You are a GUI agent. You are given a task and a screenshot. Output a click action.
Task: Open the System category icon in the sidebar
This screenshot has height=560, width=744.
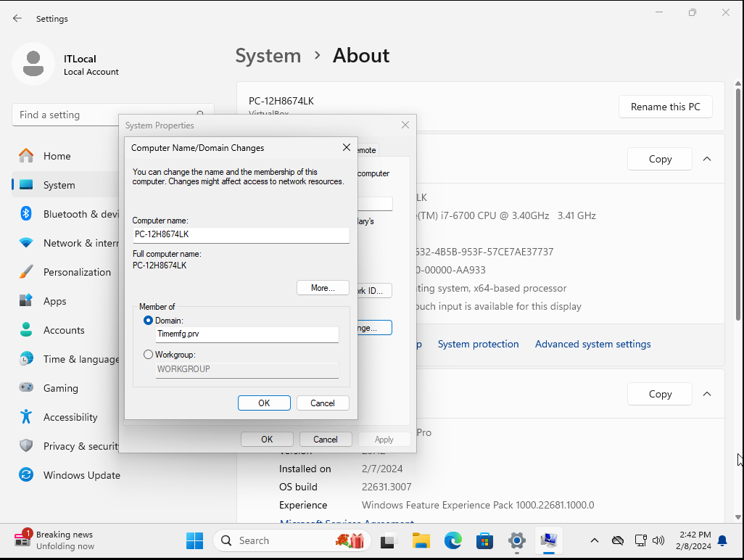[26, 184]
